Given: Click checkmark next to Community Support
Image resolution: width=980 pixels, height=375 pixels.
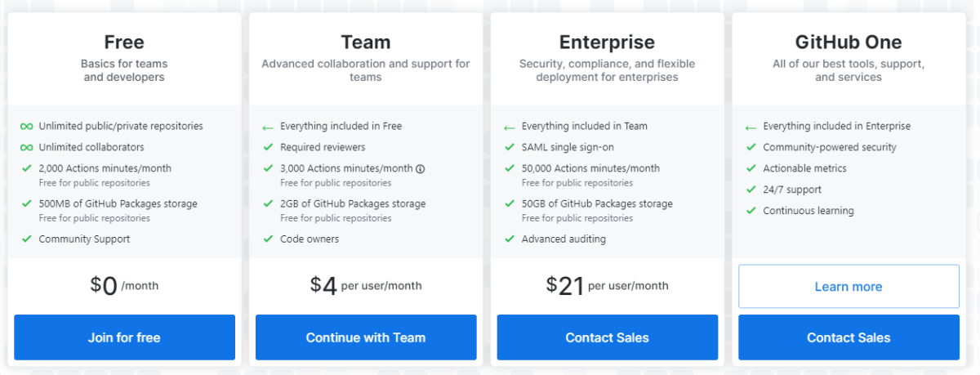Looking at the screenshot, I should (x=27, y=239).
